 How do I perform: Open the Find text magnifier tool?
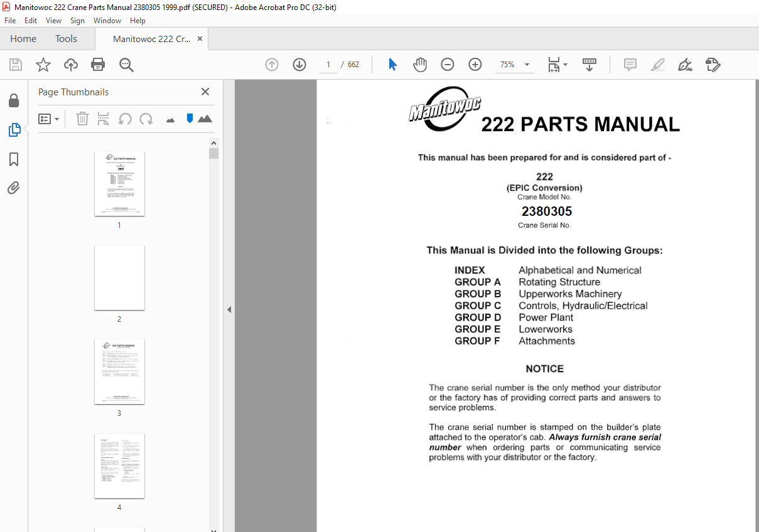pos(126,65)
